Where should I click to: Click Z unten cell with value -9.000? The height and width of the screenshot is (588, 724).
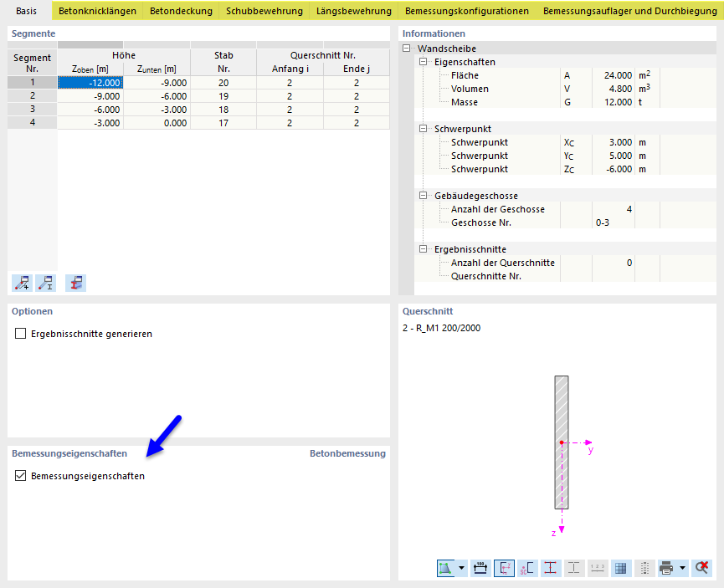coord(157,83)
